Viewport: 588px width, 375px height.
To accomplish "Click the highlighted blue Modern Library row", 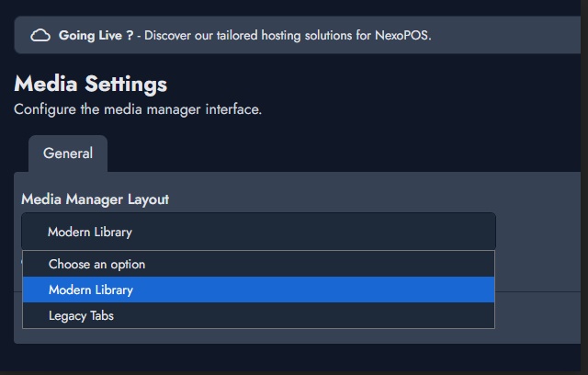I will [x=258, y=290].
